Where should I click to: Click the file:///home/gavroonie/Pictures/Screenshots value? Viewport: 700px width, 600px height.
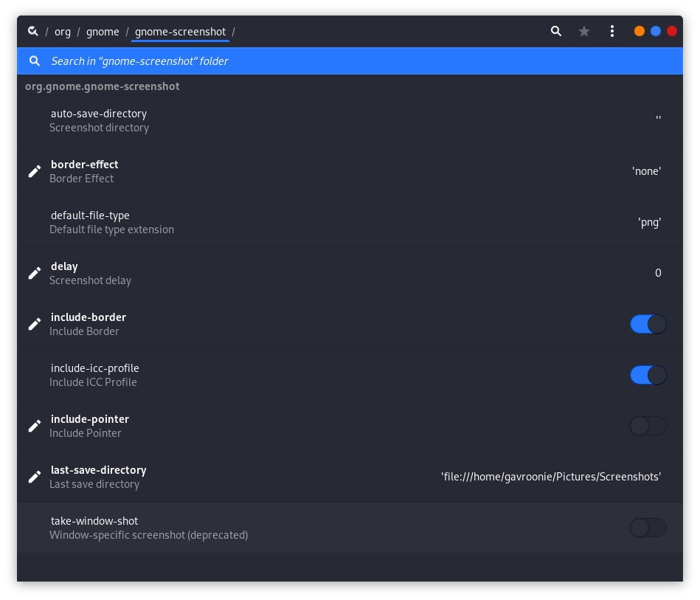(551, 477)
